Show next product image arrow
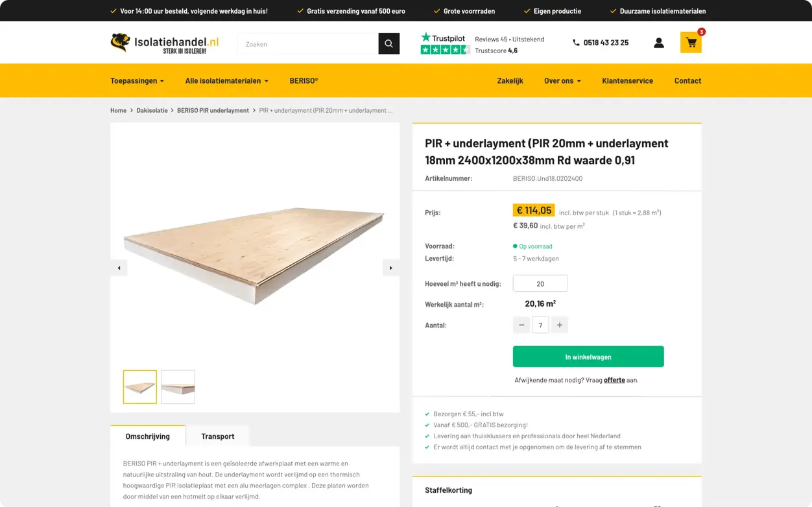 (390, 268)
